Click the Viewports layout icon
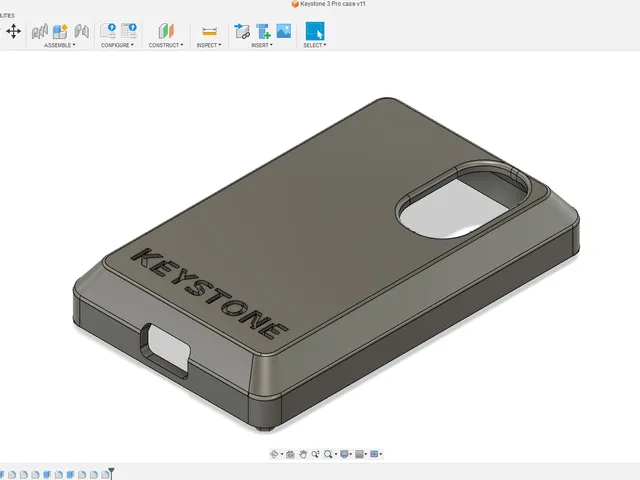This screenshot has width=640, height=480. click(374, 454)
